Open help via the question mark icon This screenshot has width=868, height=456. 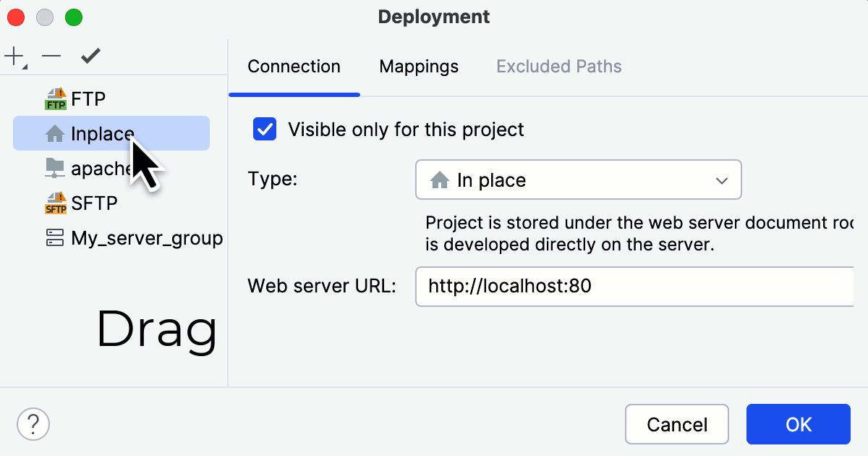pos(33,423)
